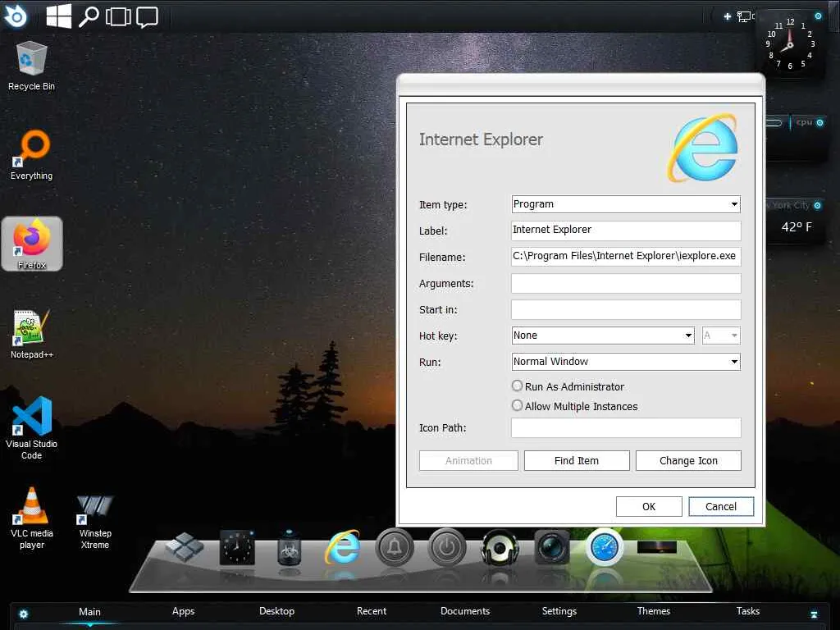Screen dimensions: 840x630
Task: Toggle the cpu widget blue corner button
Action: tap(819, 123)
